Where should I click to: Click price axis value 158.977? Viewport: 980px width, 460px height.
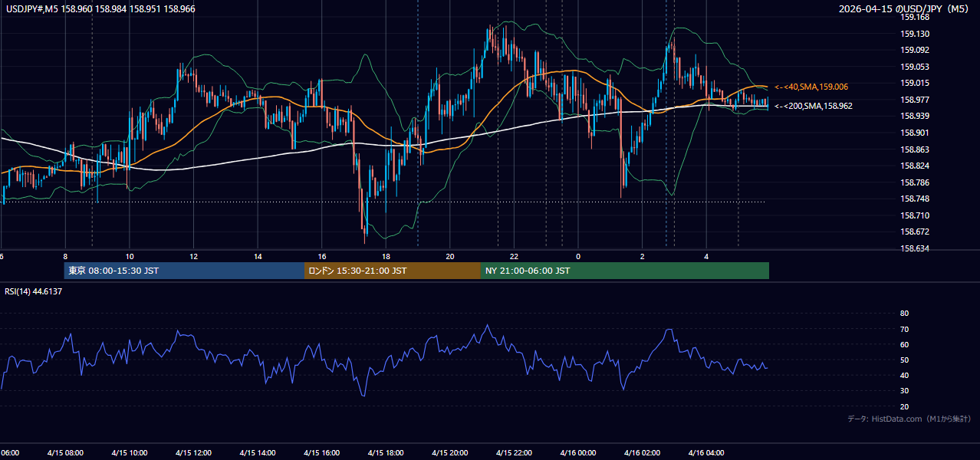pyautogui.click(x=915, y=100)
